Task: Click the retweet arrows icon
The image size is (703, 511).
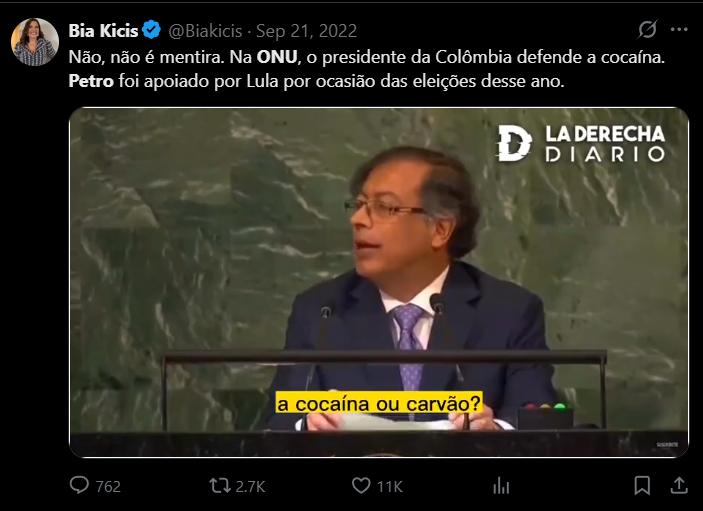Action: point(220,485)
